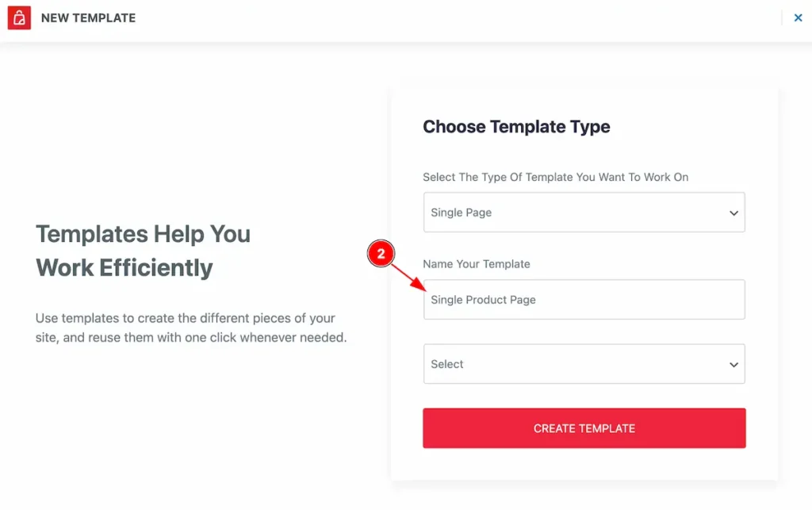The image size is (812, 510).
Task: Click the vertical divider beside the close icon
Action: point(782,17)
